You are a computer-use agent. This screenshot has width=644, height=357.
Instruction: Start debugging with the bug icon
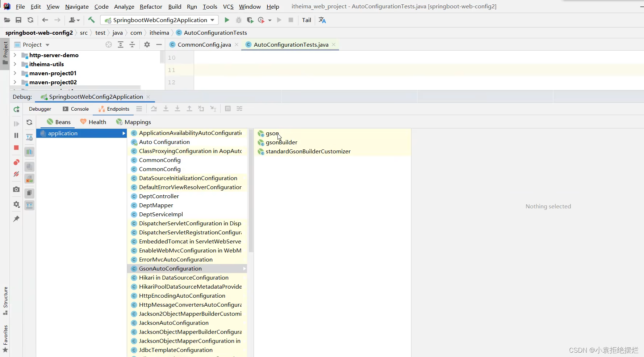click(238, 20)
